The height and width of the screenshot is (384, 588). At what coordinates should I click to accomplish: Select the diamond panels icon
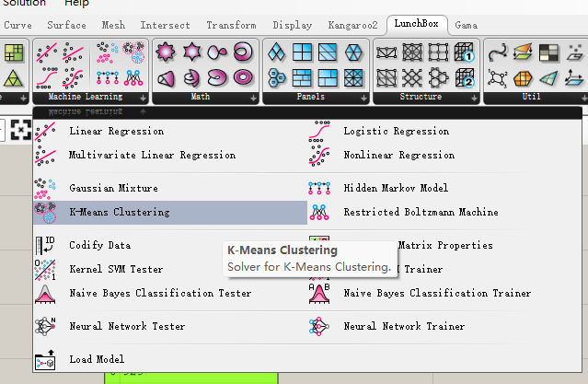(277, 52)
